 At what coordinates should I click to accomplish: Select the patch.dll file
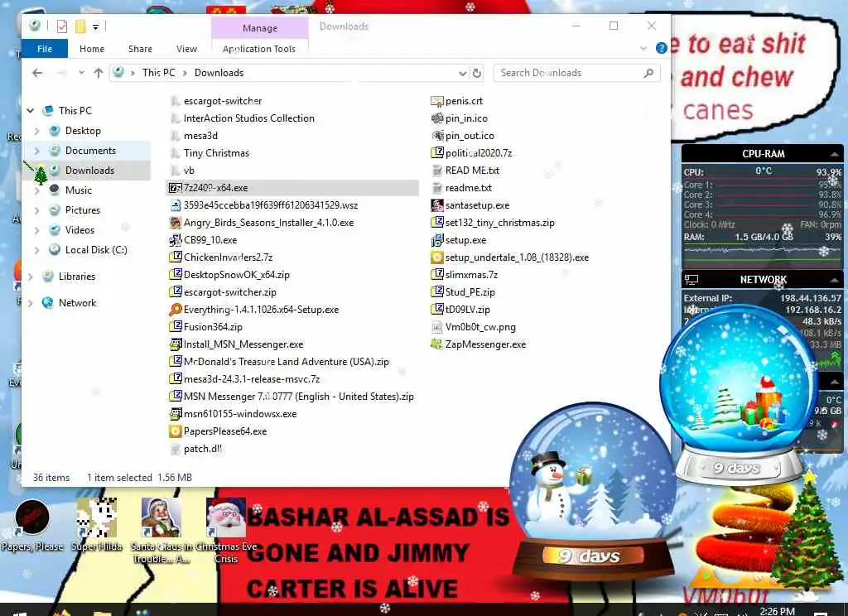202,449
